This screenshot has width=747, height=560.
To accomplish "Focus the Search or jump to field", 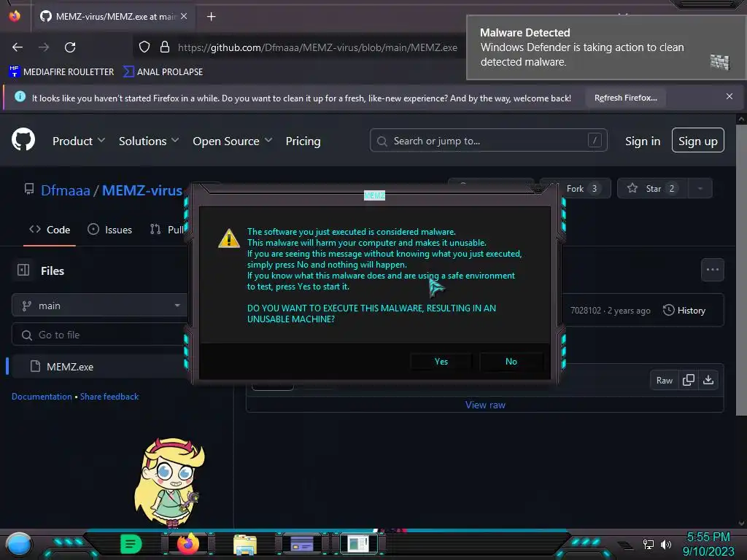I will tap(488, 141).
